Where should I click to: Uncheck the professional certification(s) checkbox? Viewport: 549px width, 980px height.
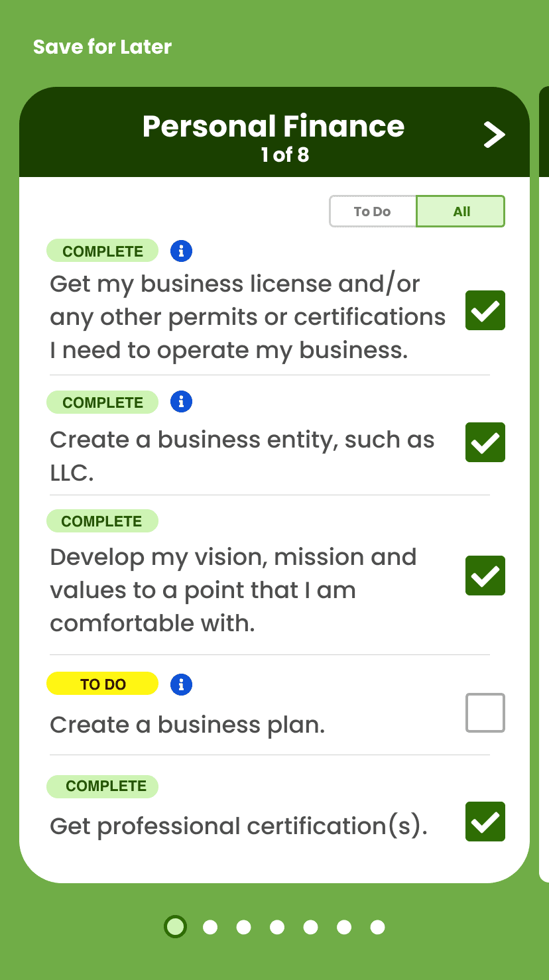(485, 822)
